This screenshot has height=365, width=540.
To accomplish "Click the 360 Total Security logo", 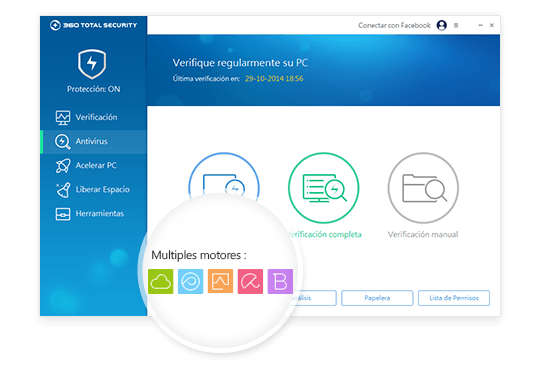I will 93,25.
